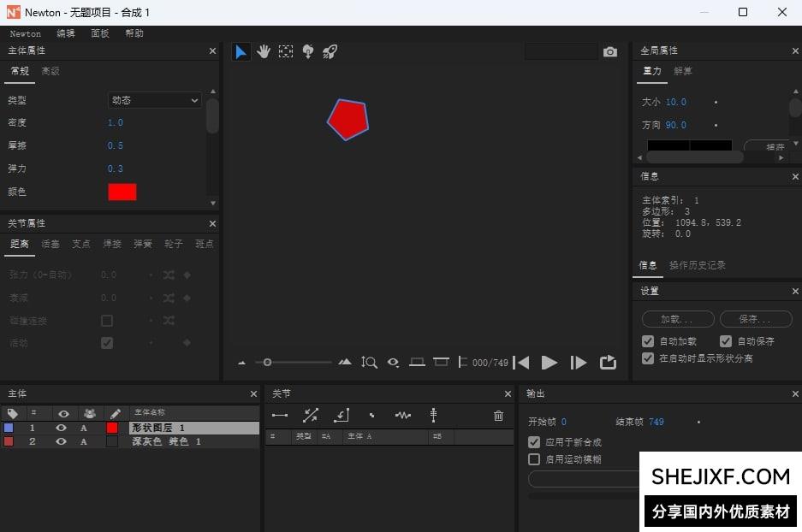
Task: Add a spring joint
Action: click(403, 416)
